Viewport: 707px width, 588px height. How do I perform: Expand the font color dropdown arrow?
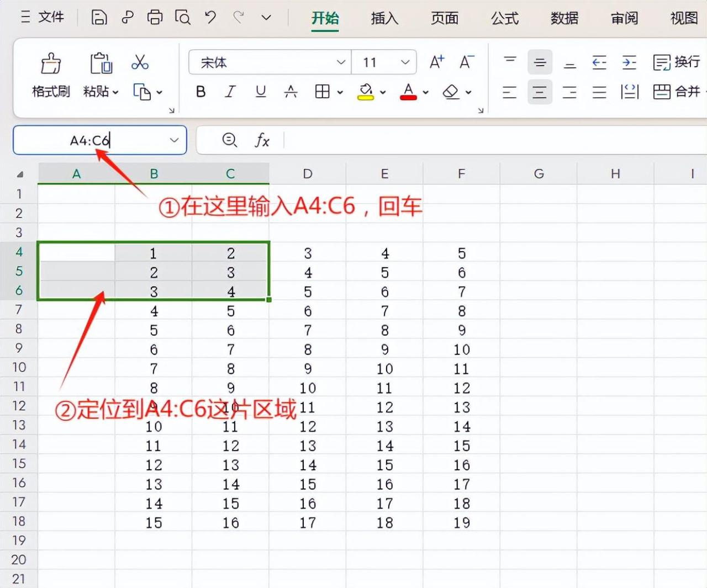tap(425, 92)
